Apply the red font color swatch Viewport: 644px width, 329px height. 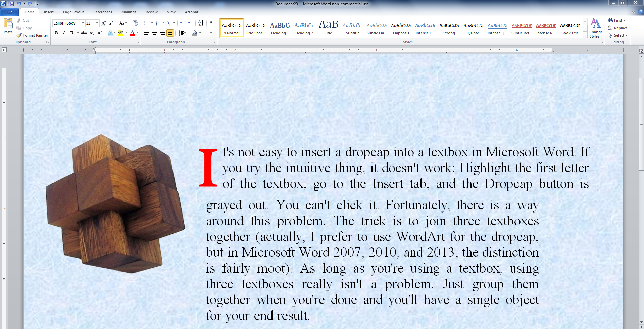[x=132, y=33]
